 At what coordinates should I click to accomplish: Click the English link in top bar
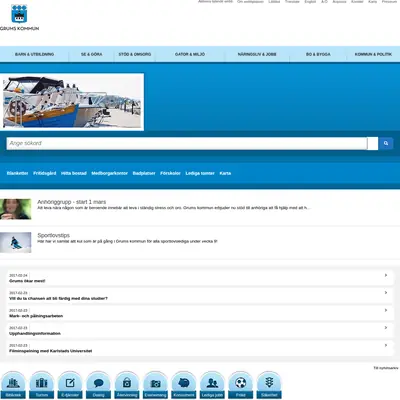click(310, 2)
